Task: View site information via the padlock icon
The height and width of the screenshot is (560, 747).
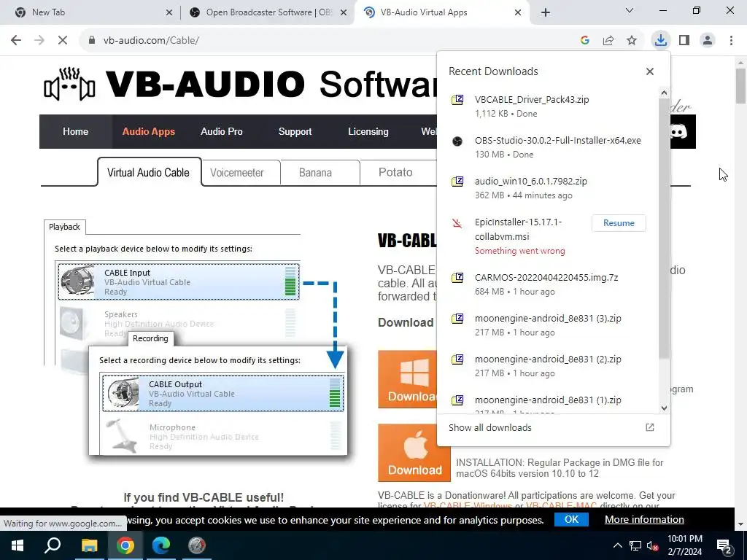Action: (x=92, y=41)
